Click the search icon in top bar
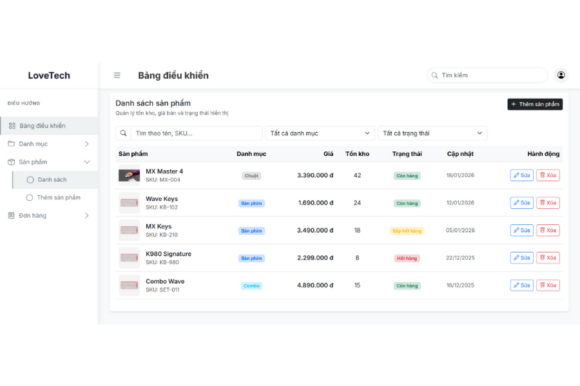This screenshot has height=386, width=580. (435, 75)
